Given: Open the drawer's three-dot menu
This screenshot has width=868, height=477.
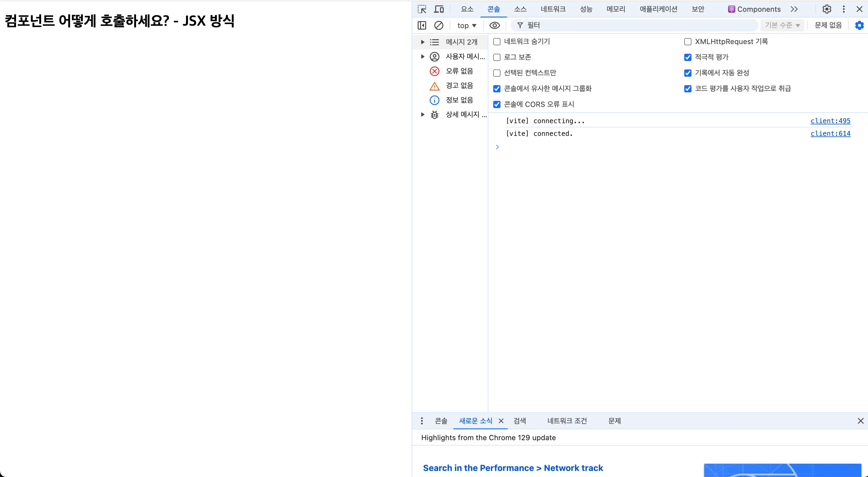Looking at the screenshot, I should click(x=422, y=421).
